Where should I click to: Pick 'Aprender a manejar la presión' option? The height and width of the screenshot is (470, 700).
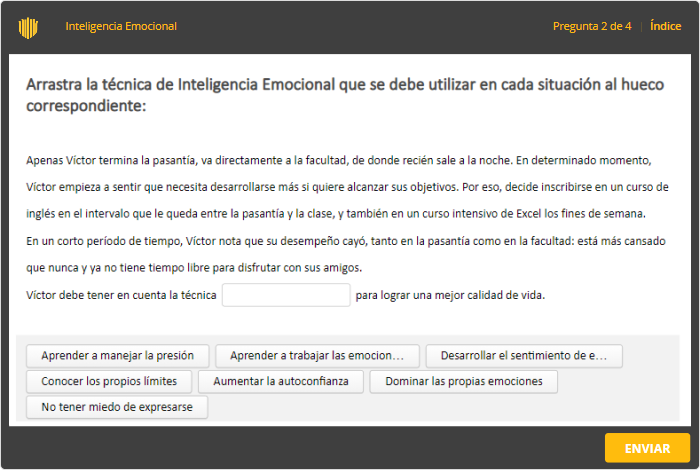118,356
